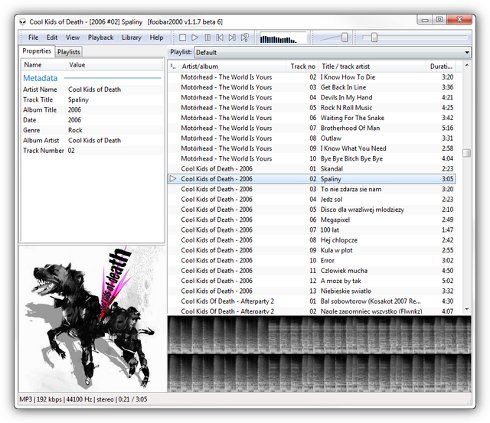Click the Cool Kids of Death album art
The image size is (490, 423).
click(93, 319)
